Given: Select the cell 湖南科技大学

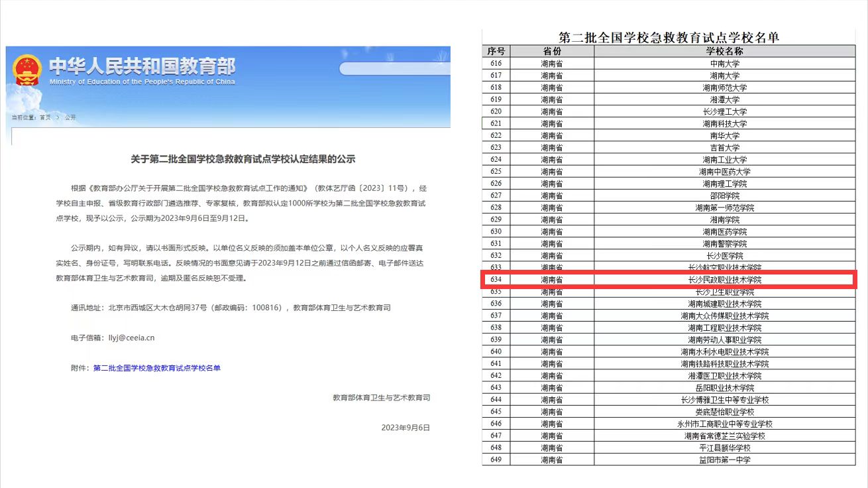Looking at the screenshot, I should click(725, 123).
